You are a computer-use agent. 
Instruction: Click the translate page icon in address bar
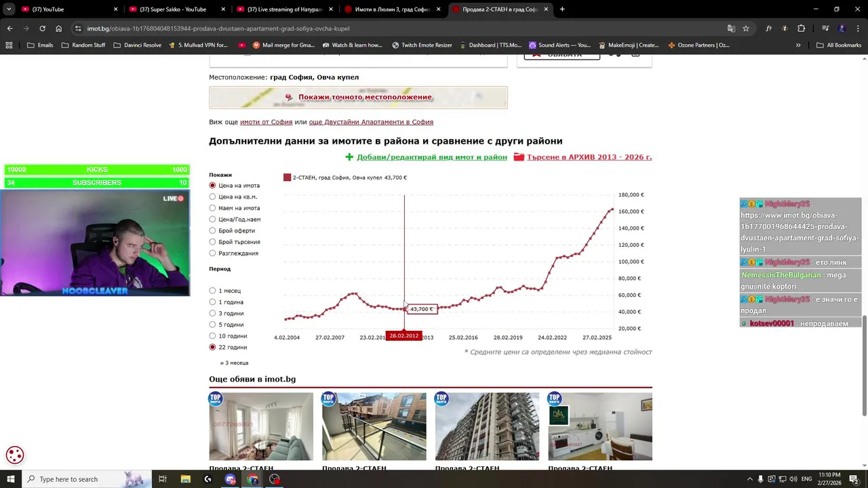(x=731, y=28)
